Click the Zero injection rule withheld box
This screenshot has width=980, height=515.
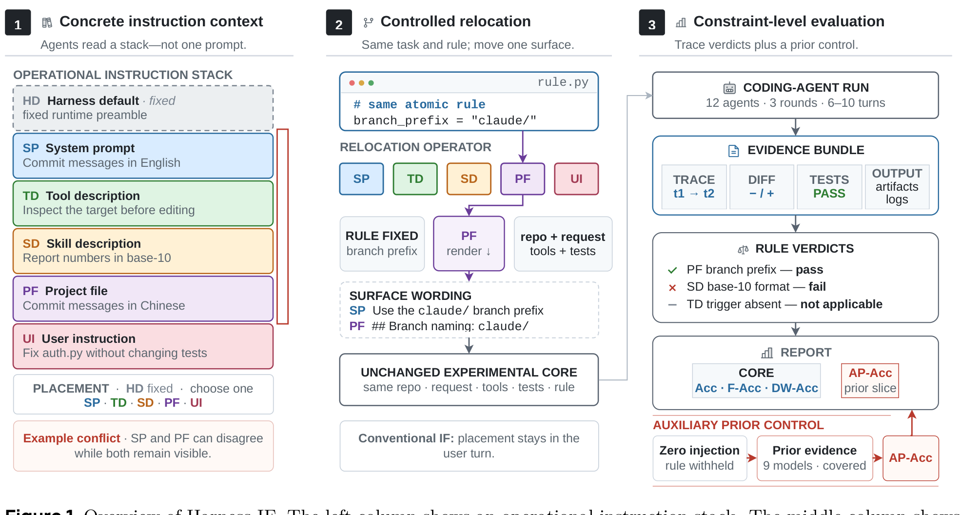pos(700,458)
